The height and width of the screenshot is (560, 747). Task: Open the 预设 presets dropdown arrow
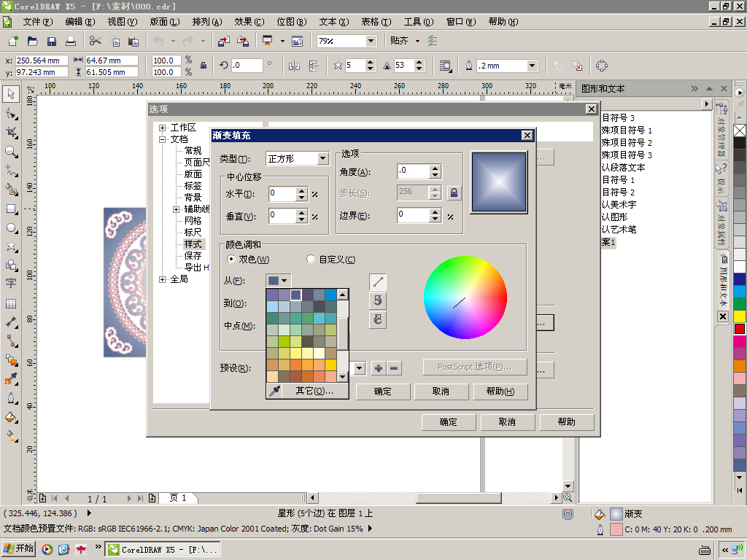click(x=360, y=368)
